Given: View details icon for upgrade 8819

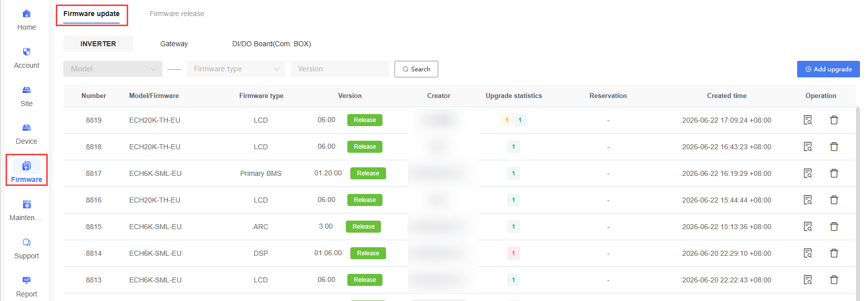Looking at the screenshot, I should pyautogui.click(x=808, y=120).
